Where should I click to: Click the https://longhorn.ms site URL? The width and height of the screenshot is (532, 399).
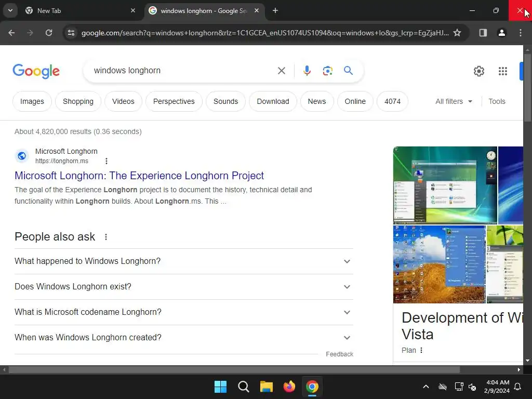[x=62, y=161]
